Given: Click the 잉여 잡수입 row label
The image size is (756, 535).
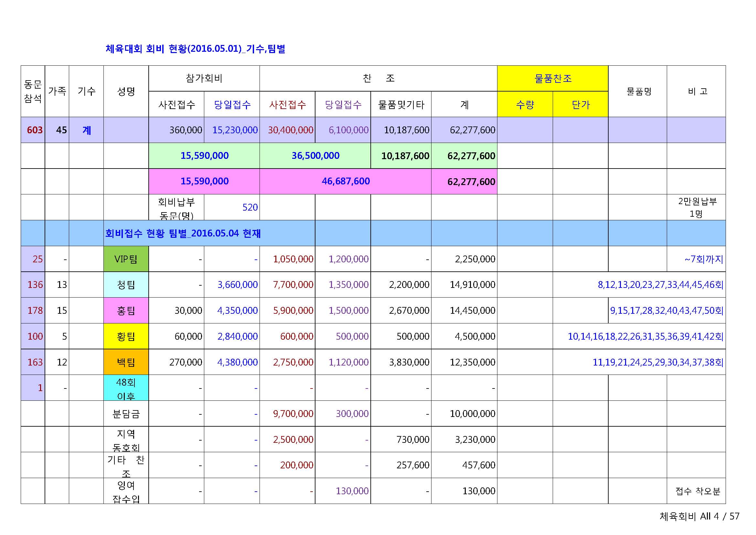Looking at the screenshot, I should (x=126, y=491).
